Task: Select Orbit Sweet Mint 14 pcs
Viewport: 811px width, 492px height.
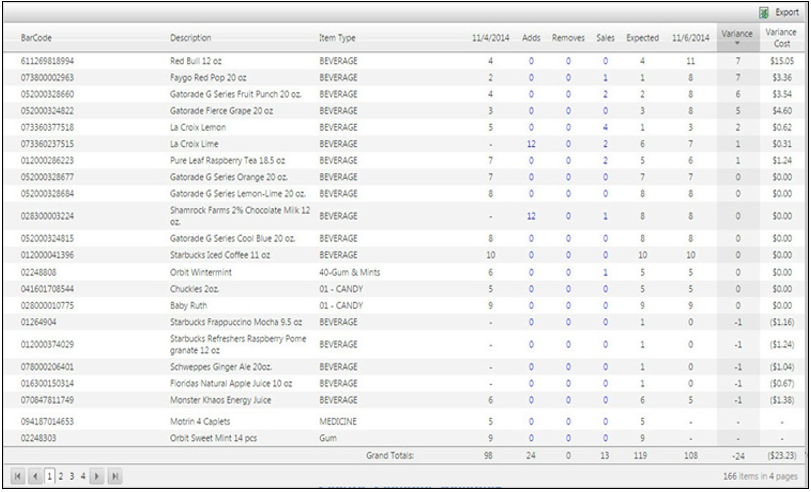Action: point(214,438)
